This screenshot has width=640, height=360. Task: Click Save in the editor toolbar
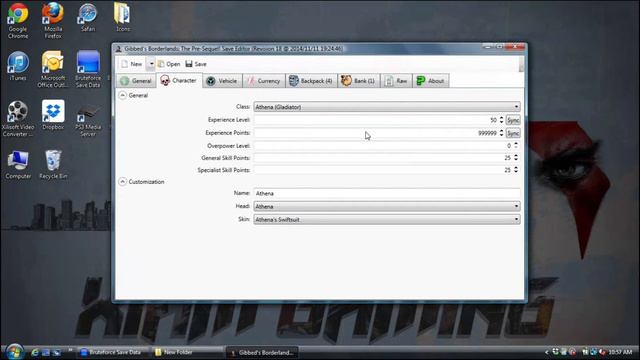(196, 64)
